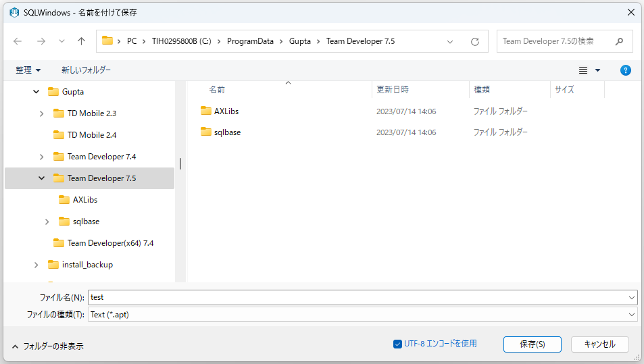
Task: Hide folders with フォルダーの非表示
Action: [x=48, y=346]
